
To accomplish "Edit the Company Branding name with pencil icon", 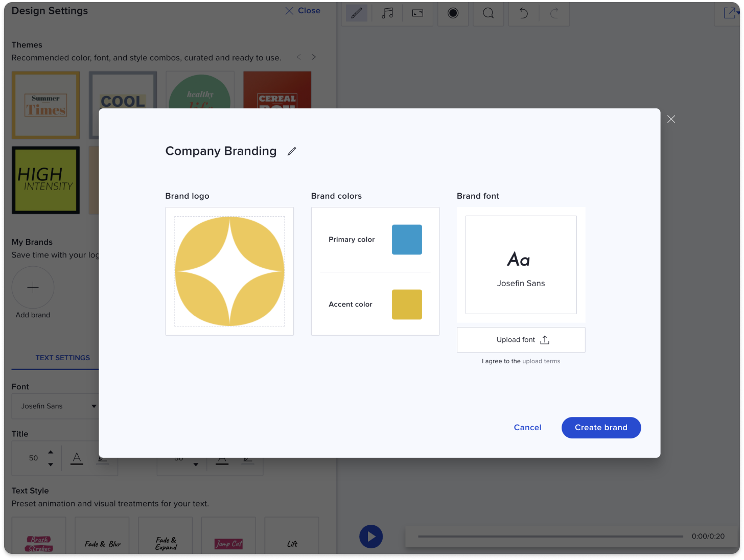I will point(292,151).
